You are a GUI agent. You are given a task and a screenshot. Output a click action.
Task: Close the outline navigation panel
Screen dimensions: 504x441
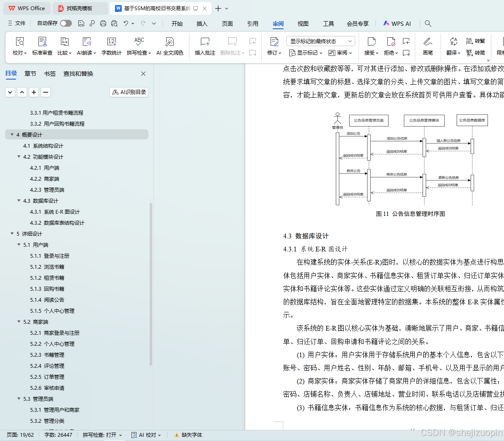(143, 74)
